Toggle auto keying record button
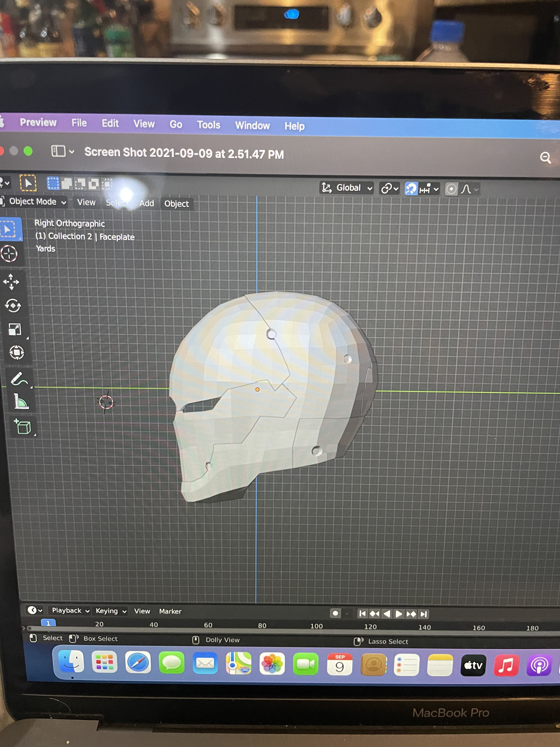This screenshot has height=747, width=560. pyautogui.click(x=335, y=613)
